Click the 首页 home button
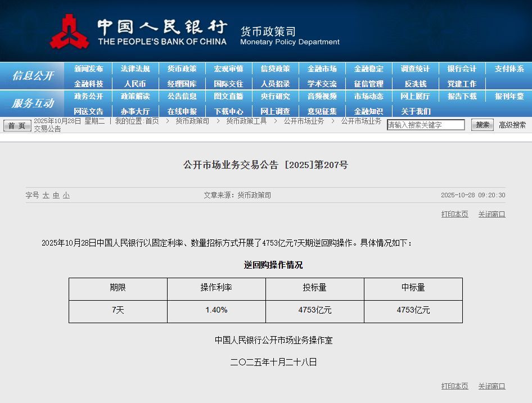The width and height of the screenshot is (532, 403). pyautogui.click(x=16, y=126)
